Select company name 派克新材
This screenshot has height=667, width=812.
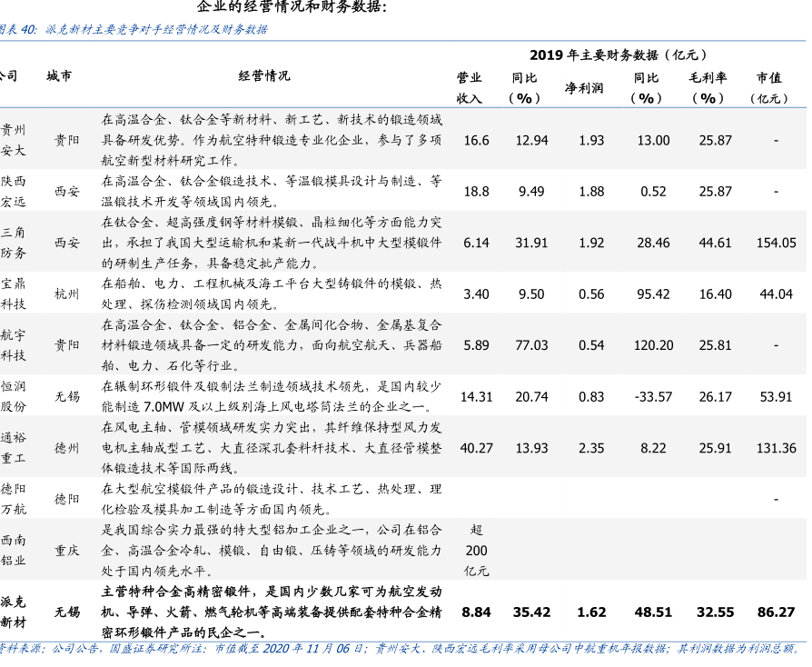13,612
